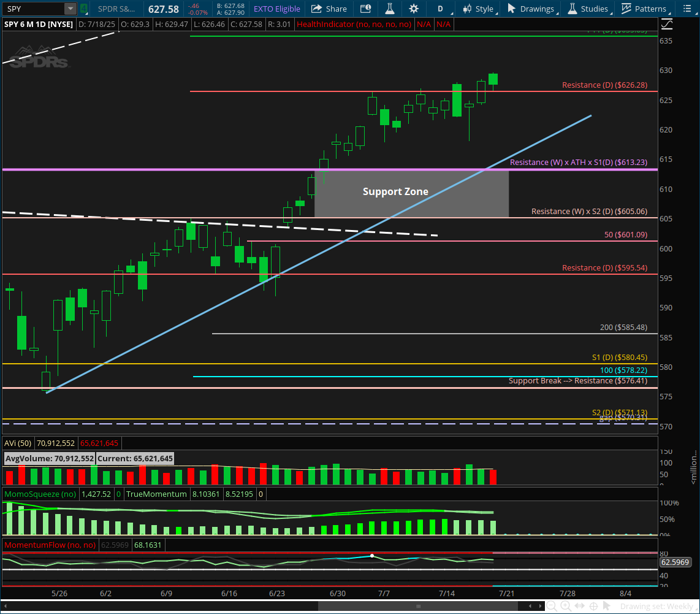Select the Resistance (D) ($626.28) line label
The image size is (700, 614).
point(604,85)
